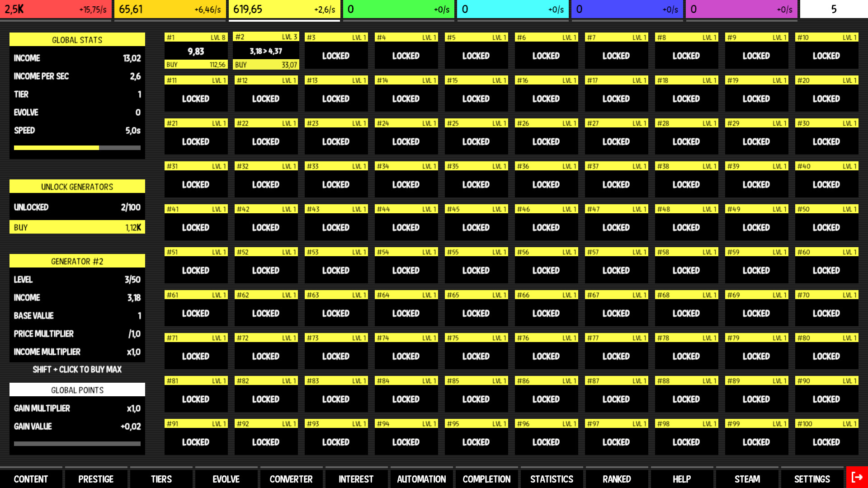The height and width of the screenshot is (488, 868).
Task: Open the Prestige tab
Action: (x=96, y=479)
